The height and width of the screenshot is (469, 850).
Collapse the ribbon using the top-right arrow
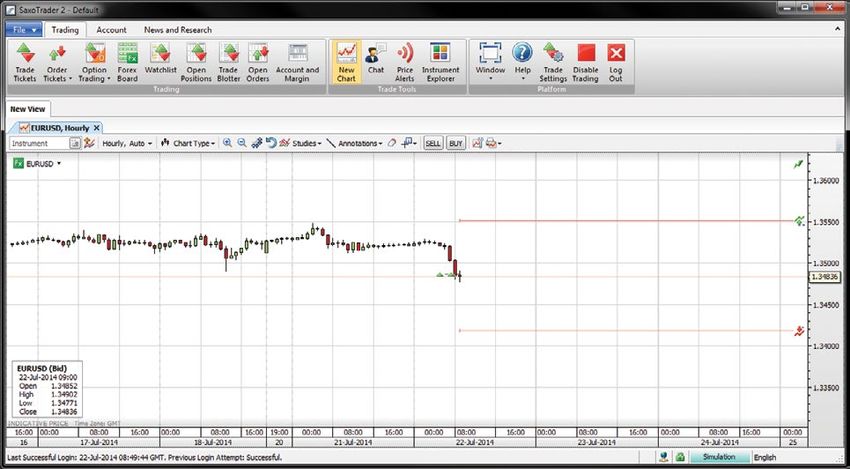point(839,29)
